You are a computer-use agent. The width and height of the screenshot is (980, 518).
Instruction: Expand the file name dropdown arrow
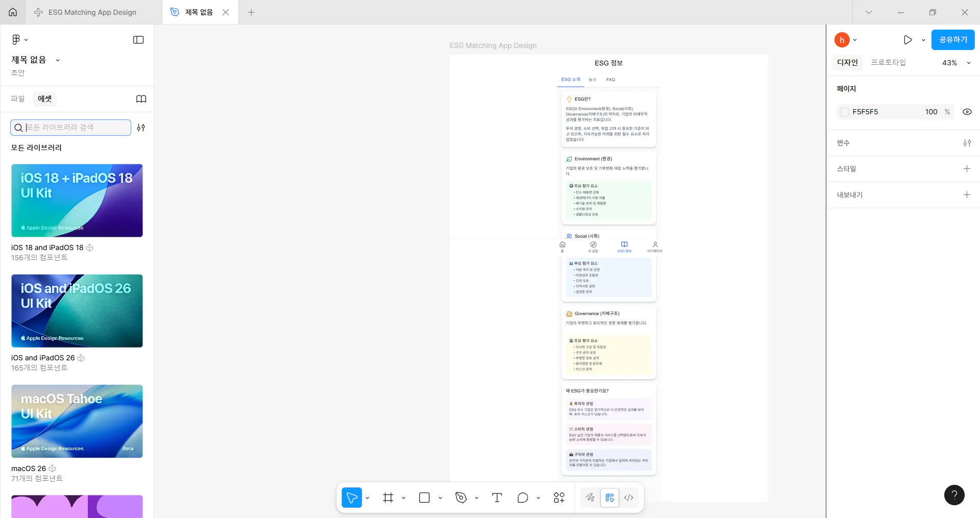pyautogui.click(x=58, y=60)
